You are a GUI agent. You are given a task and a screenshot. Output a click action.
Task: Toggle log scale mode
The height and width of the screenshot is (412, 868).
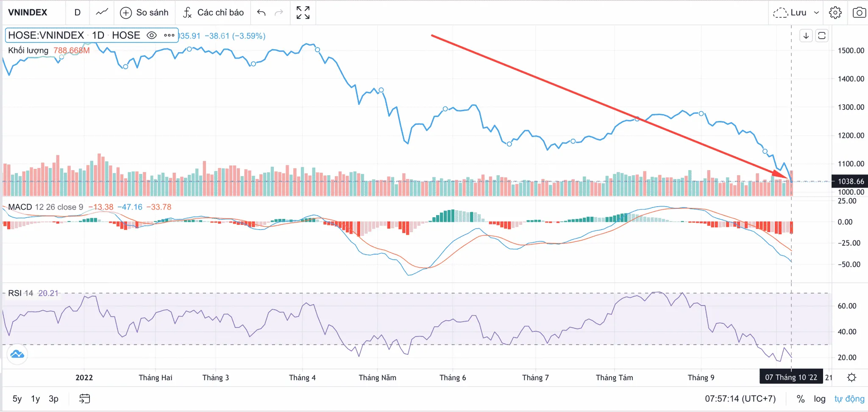click(x=820, y=399)
